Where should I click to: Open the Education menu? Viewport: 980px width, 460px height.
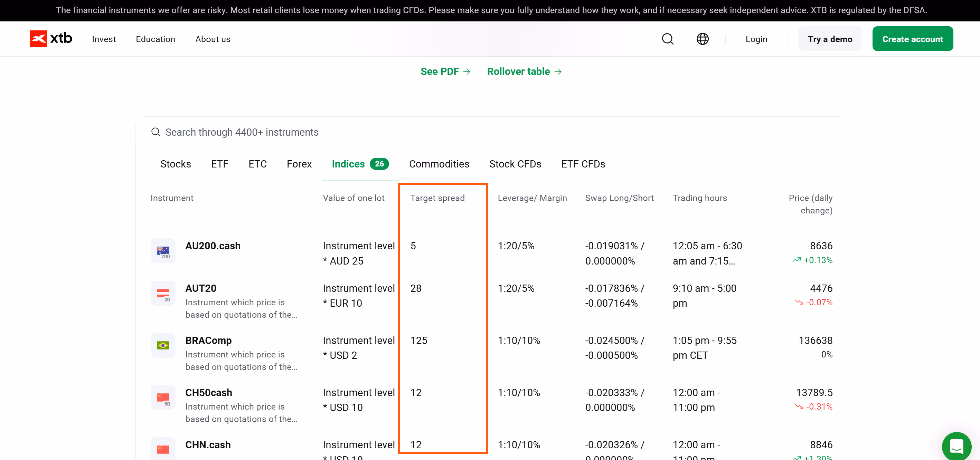click(155, 39)
